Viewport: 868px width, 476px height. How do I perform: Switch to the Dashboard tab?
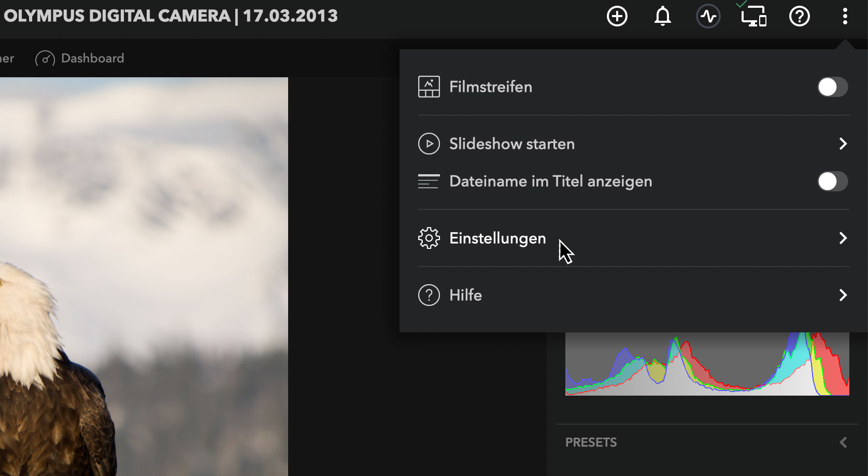[x=80, y=59]
